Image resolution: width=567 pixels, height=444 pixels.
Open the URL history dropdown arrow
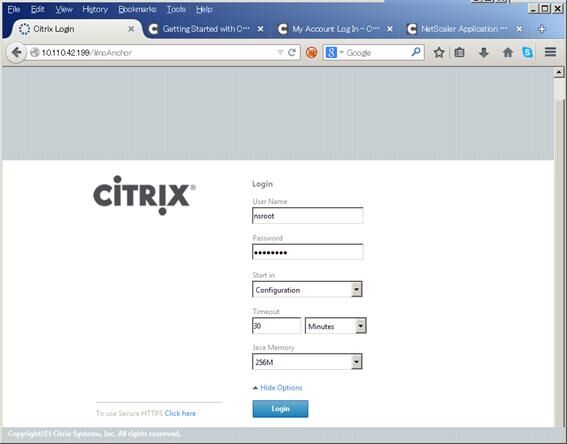point(280,53)
